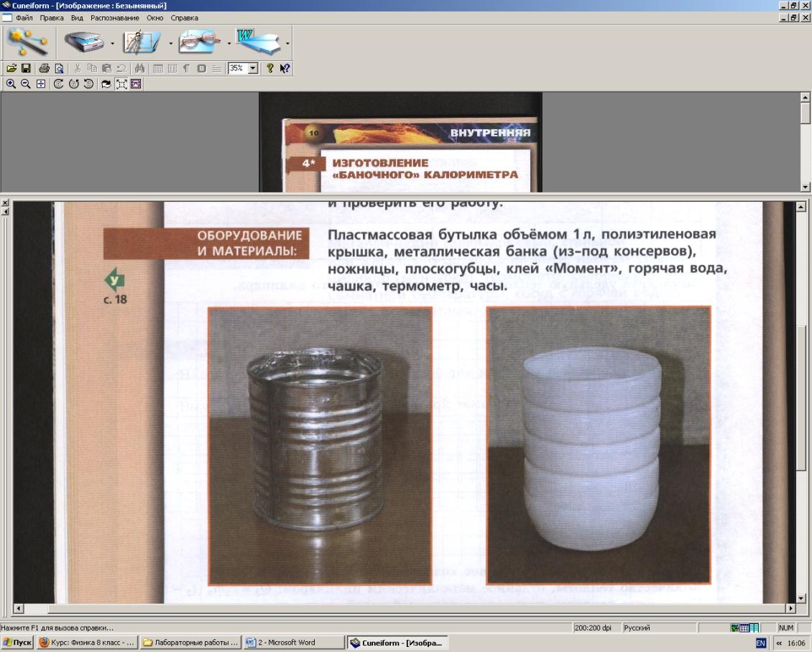Click the scanner icon to scan a page
The image size is (812, 652).
coord(83,42)
